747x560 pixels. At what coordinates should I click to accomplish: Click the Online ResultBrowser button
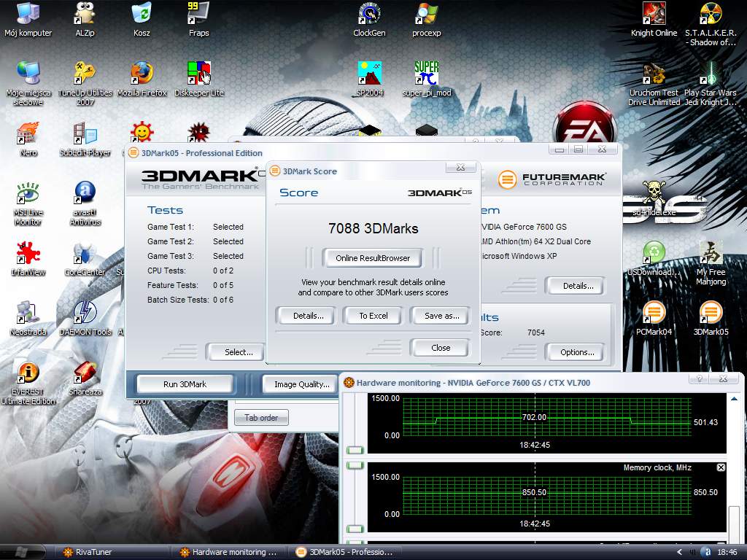coord(373,258)
